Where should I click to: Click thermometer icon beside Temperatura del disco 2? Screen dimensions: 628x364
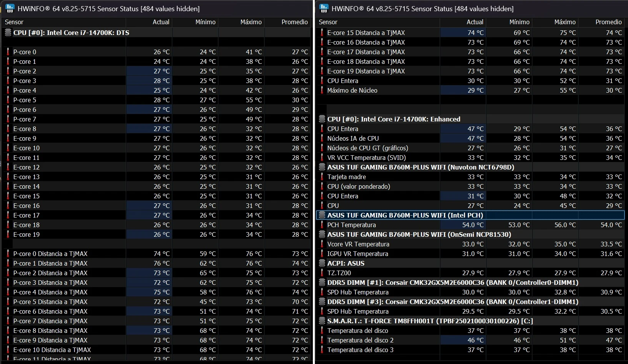pos(322,340)
